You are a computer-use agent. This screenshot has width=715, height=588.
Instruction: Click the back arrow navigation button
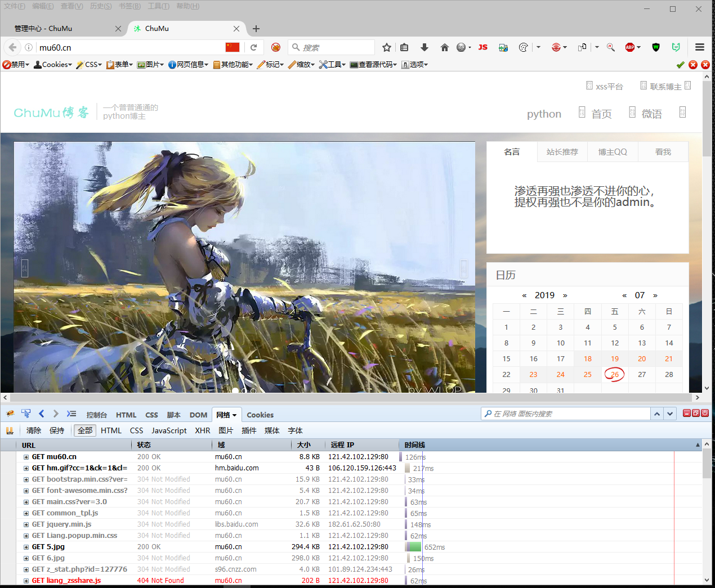(12, 47)
